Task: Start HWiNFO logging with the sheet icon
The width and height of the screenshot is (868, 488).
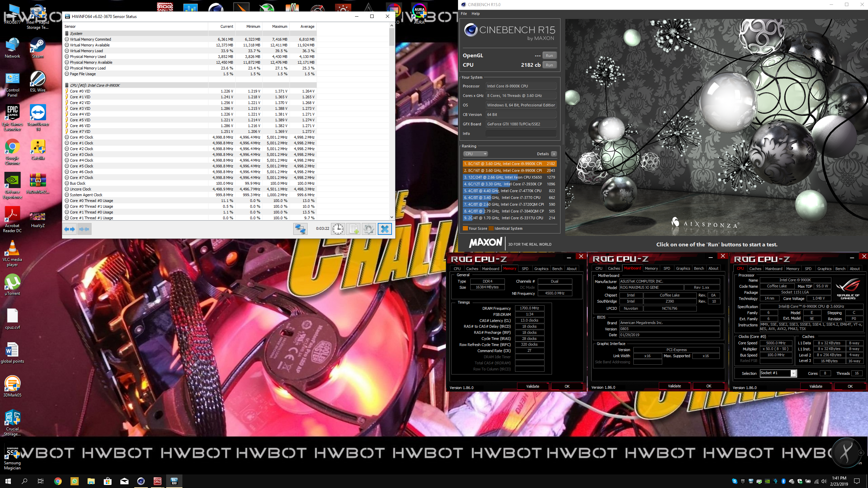Action: pos(353,229)
